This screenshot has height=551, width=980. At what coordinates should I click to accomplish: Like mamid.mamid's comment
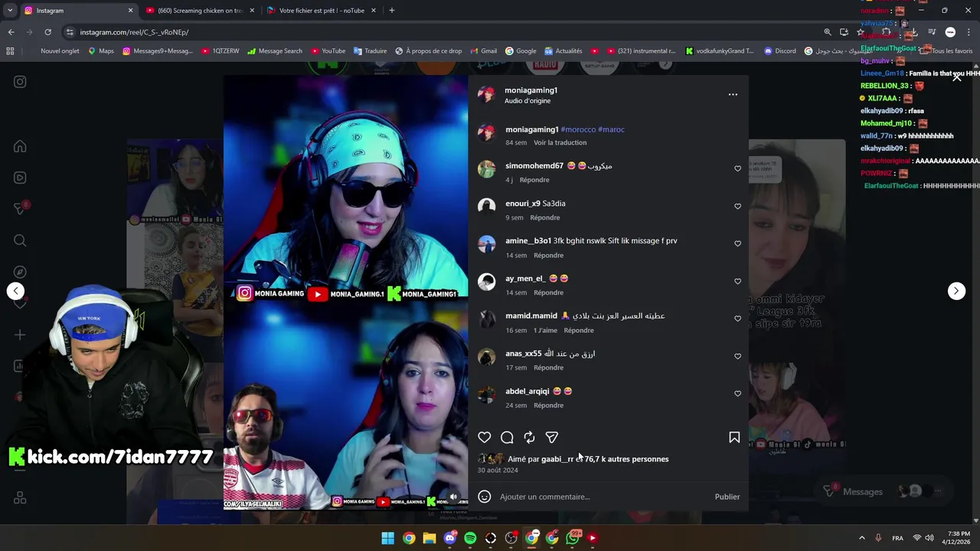737,318
